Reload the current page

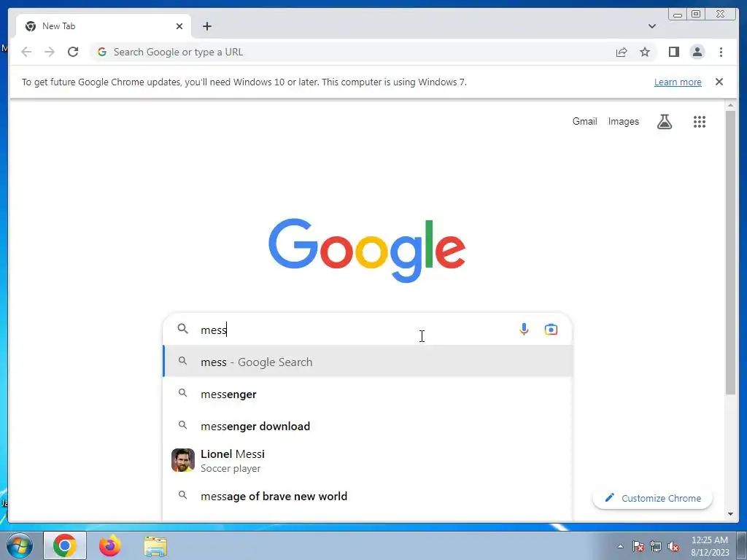73,52
